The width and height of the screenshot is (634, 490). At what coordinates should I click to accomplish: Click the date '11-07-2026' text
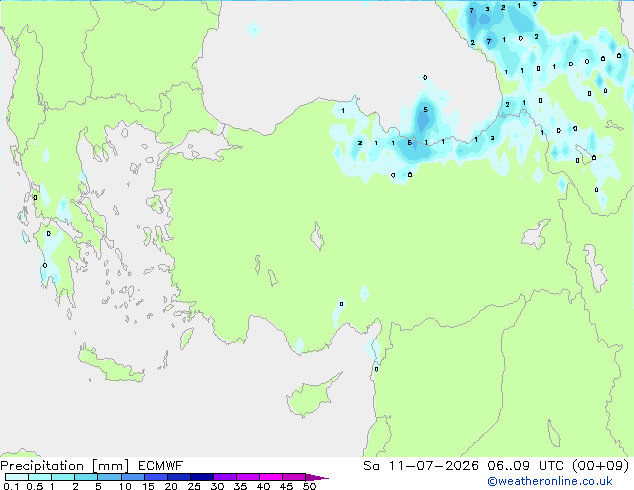click(433, 466)
